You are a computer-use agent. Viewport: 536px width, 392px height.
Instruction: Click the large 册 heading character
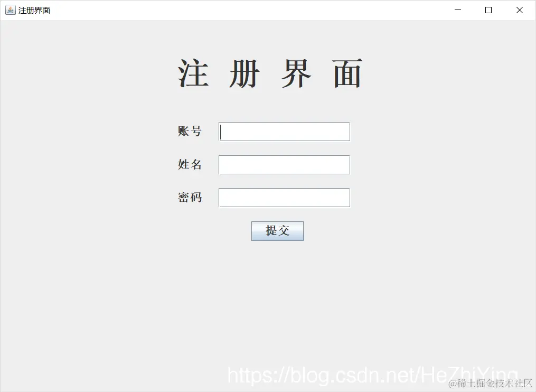(x=245, y=73)
